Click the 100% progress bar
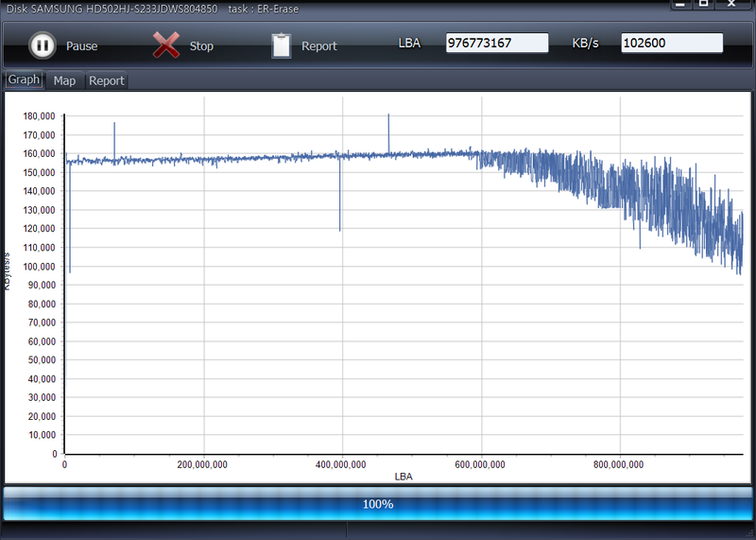The image size is (756, 540). (x=378, y=504)
